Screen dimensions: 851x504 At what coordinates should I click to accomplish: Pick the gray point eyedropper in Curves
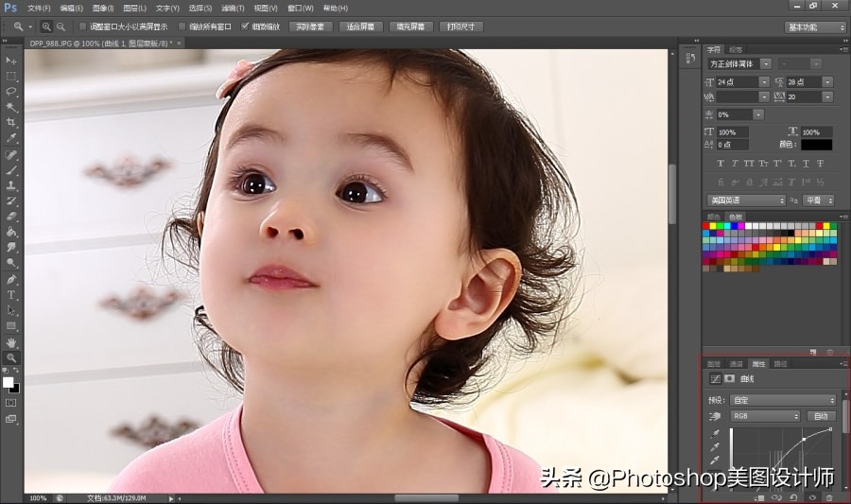tap(715, 447)
